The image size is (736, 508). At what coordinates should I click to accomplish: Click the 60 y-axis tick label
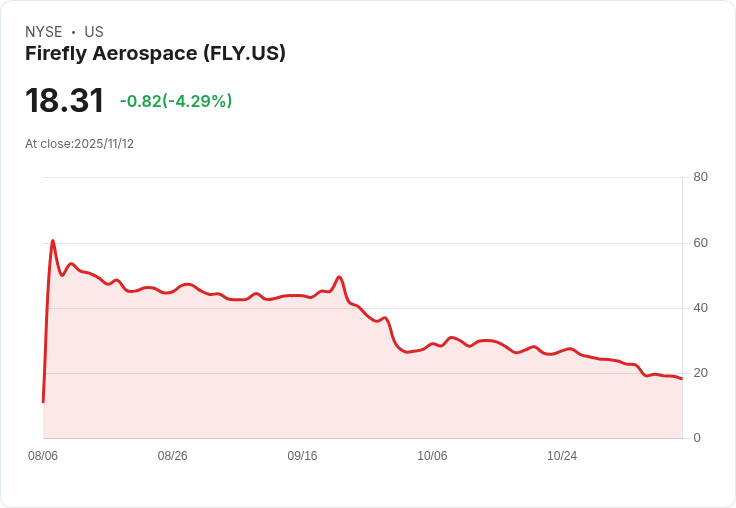coord(700,243)
